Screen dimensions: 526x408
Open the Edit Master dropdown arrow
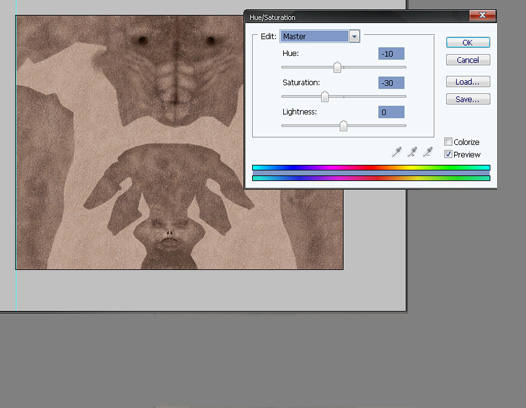point(354,36)
